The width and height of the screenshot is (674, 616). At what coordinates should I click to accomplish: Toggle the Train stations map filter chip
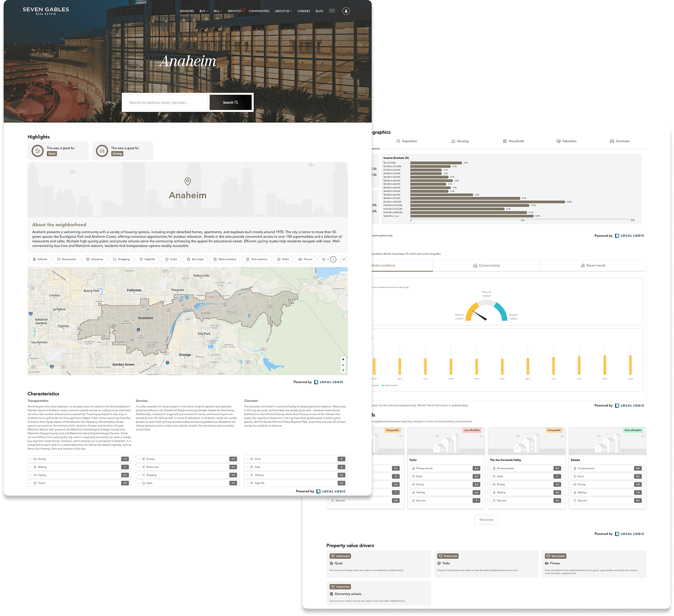(257, 259)
